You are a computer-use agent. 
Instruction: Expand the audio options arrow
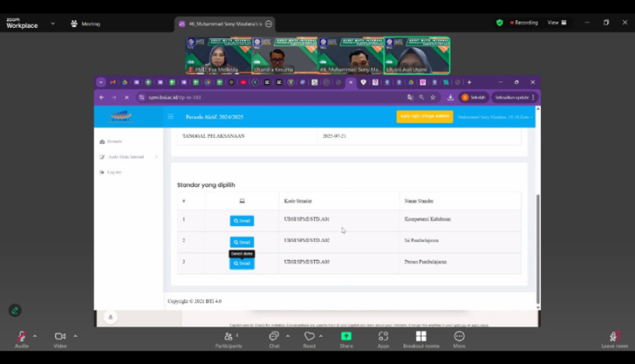35,336
